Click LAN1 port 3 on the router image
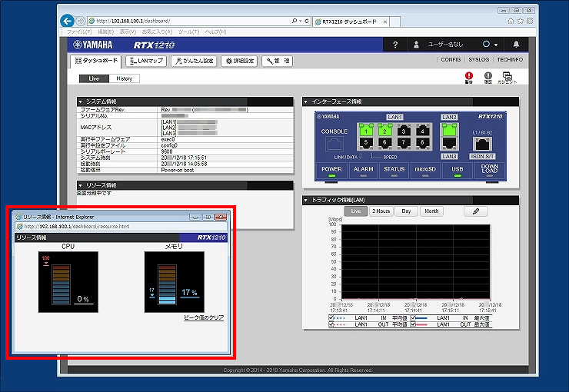569x392 pixels. pyautogui.click(x=404, y=130)
